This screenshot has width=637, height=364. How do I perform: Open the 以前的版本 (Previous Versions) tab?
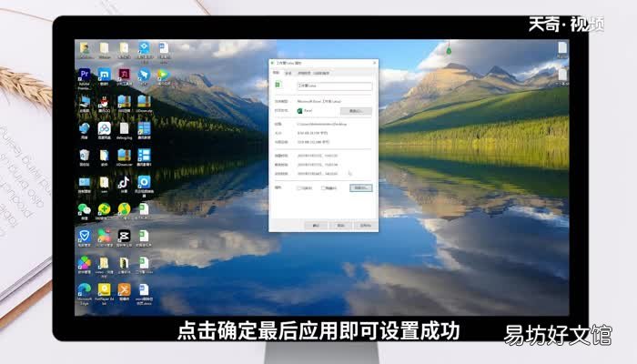pyautogui.click(x=321, y=73)
